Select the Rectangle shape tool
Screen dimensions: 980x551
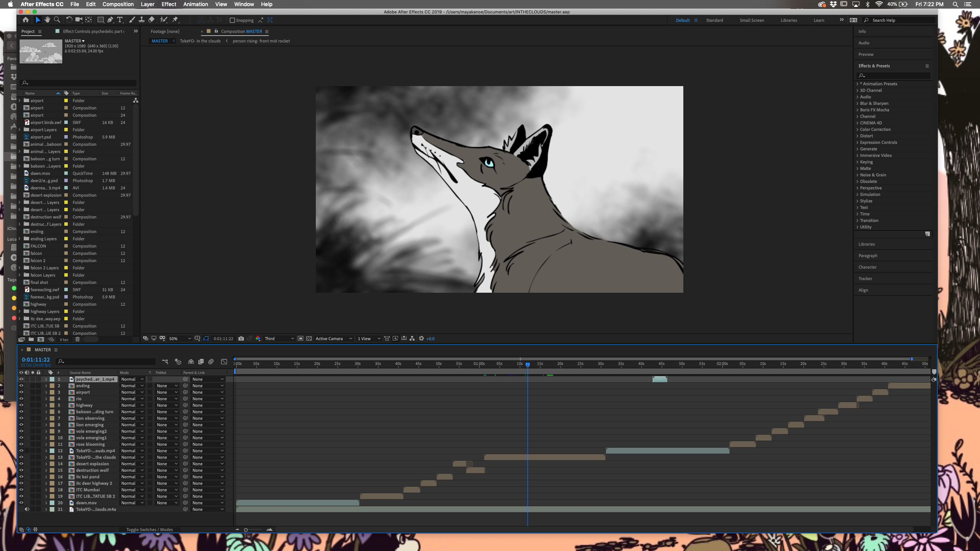click(x=101, y=20)
